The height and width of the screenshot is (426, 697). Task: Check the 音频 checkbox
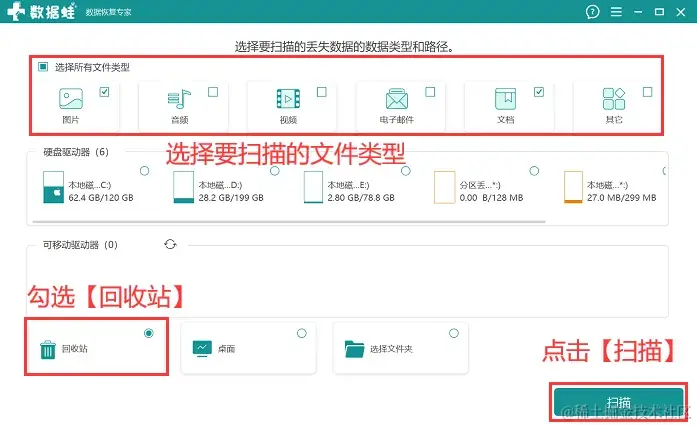coord(213,92)
